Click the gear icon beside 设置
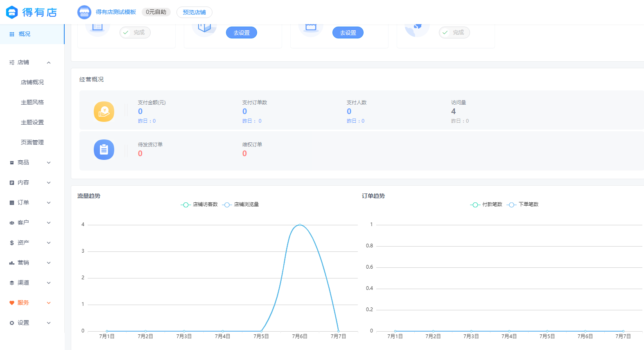 [x=12, y=323]
